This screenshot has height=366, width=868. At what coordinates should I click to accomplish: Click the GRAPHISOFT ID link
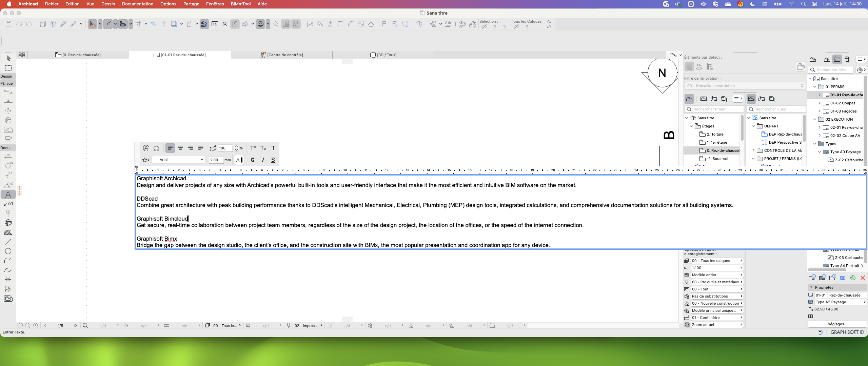click(x=847, y=332)
